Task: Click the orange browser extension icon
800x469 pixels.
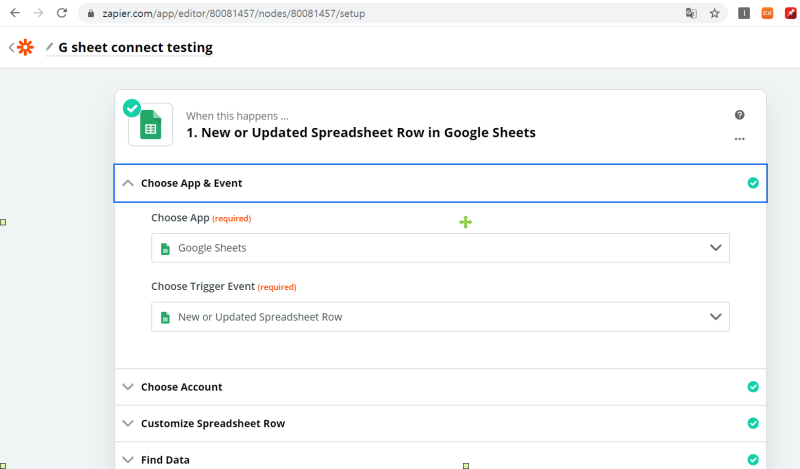Action: (x=767, y=13)
